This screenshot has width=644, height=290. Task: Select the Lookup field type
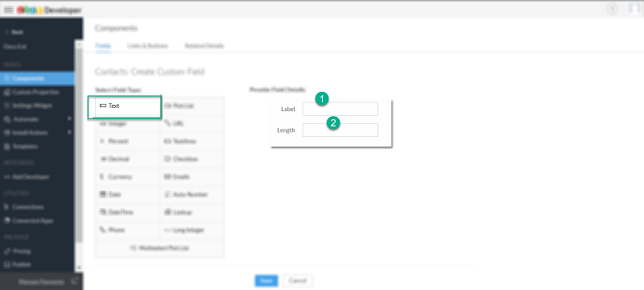(192, 213)
